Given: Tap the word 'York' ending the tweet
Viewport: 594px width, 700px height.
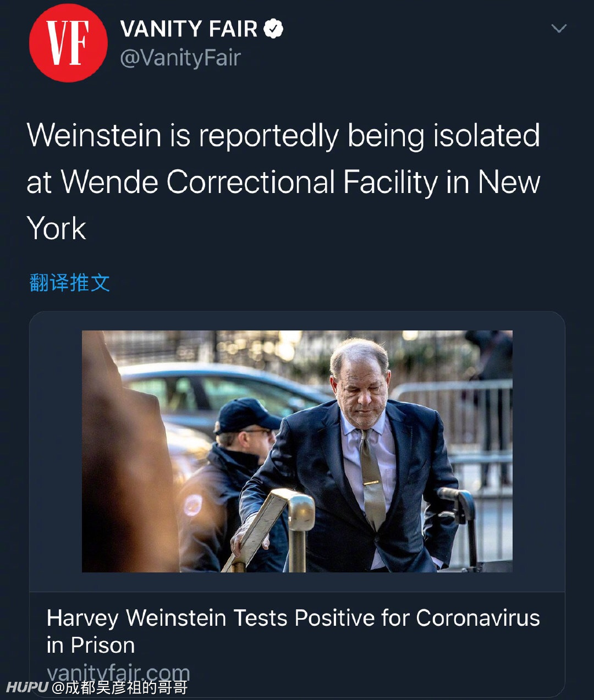Looking at the screenshot, I should pos(57,228).
